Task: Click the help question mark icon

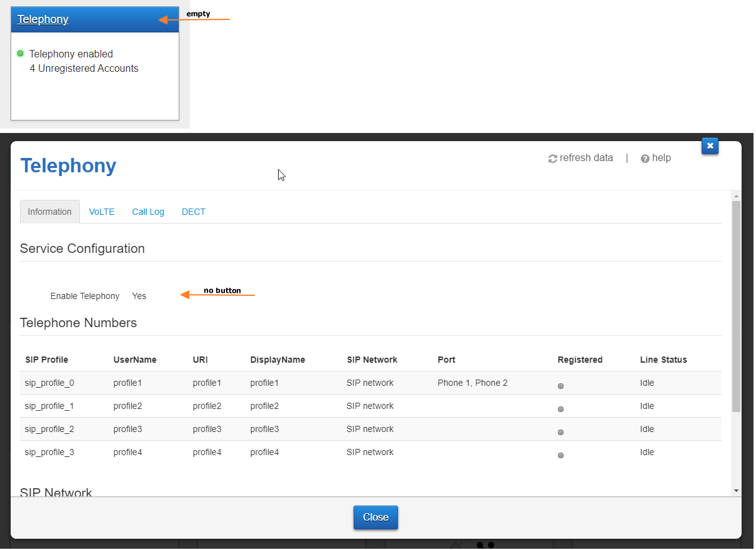Action: [x=645, y=159]
